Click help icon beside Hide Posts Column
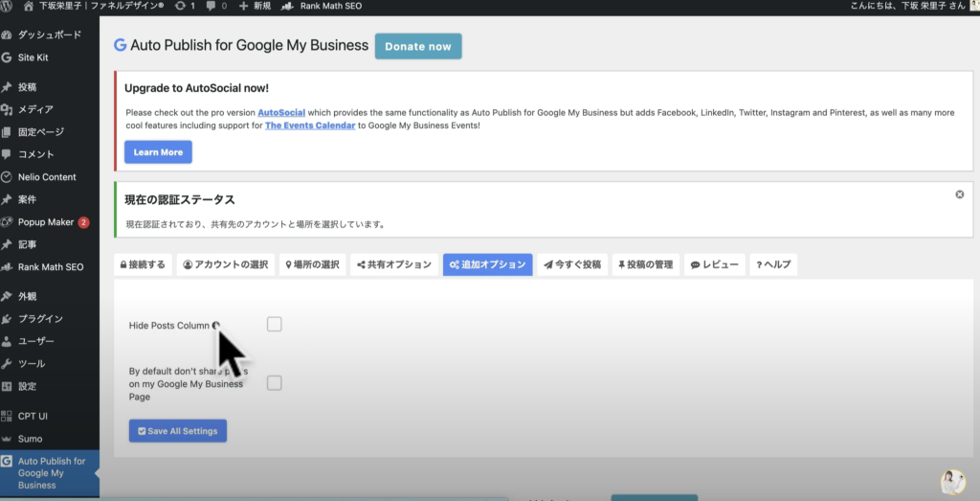 pos(216,326)
